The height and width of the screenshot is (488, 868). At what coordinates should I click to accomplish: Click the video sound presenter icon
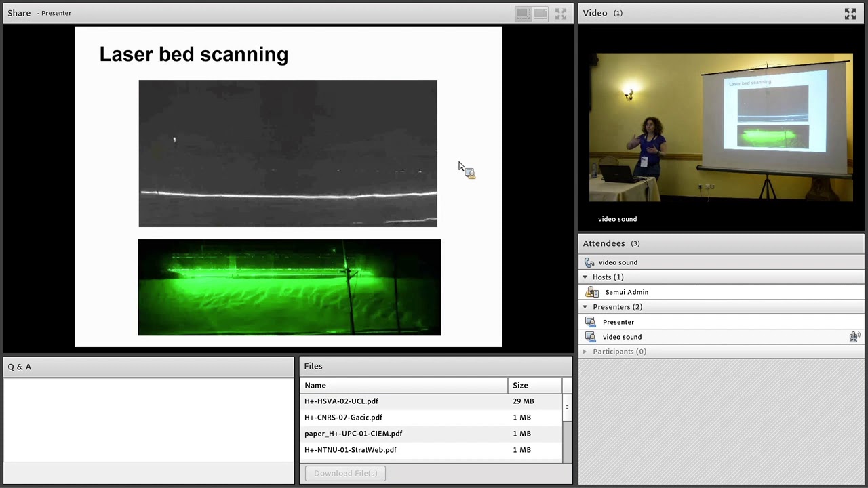[590, 337]
